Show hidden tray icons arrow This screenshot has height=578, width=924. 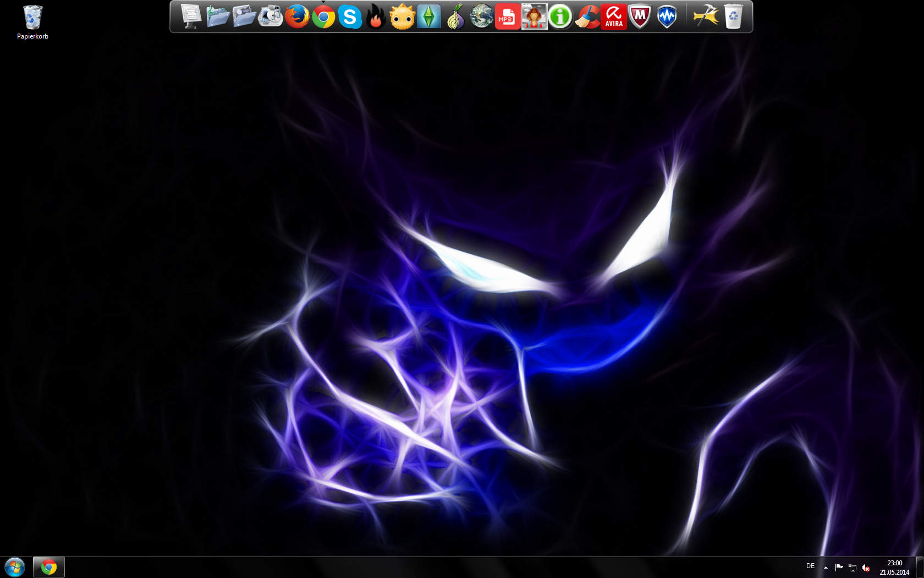826,567
